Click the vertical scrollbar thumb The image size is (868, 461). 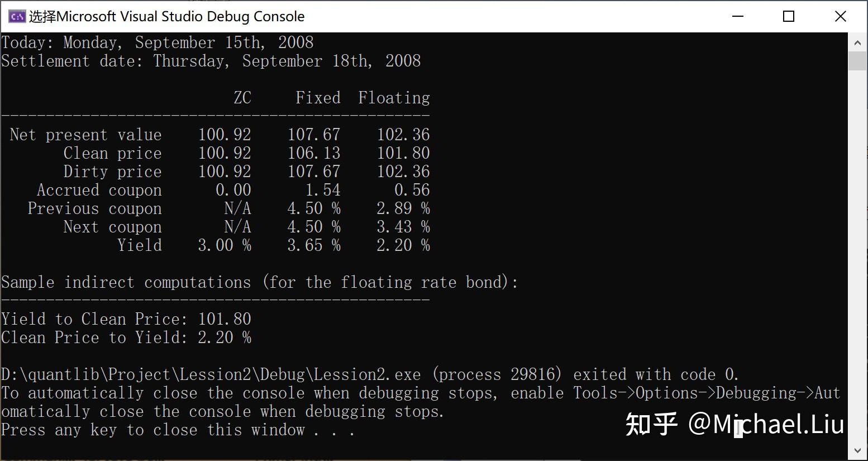click(857, 60)
